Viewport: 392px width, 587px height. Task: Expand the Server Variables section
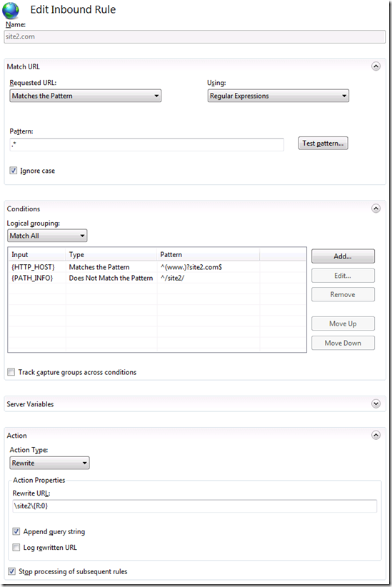(x=376, y=403)
